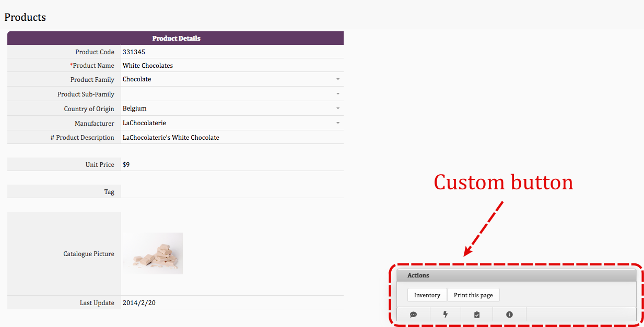644x327 pixels.
Task: Click the Inventory button
Action: [427, 295]
